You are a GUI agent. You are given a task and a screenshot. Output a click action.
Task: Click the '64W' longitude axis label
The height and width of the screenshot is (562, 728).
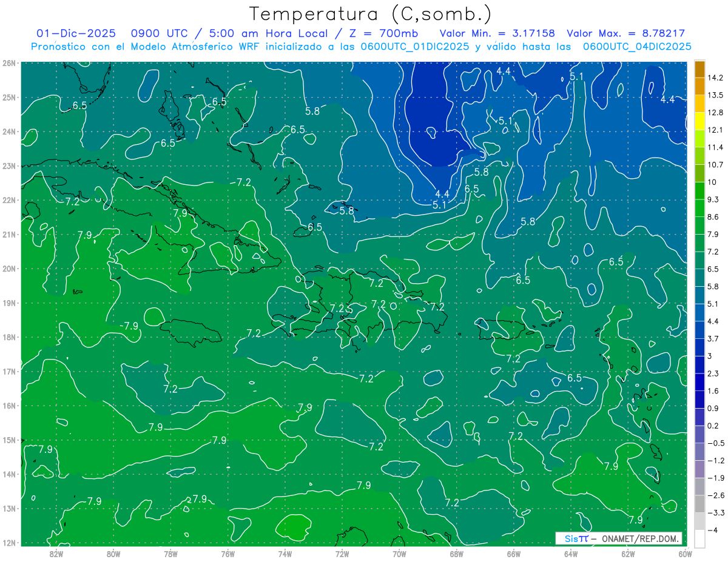click(571, 554)
